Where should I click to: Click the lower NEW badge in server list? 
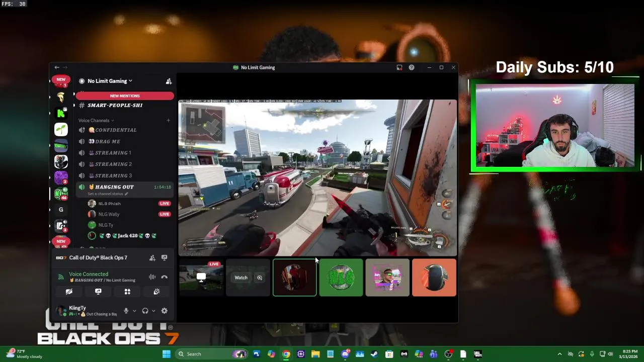click(x=61, y=241)
